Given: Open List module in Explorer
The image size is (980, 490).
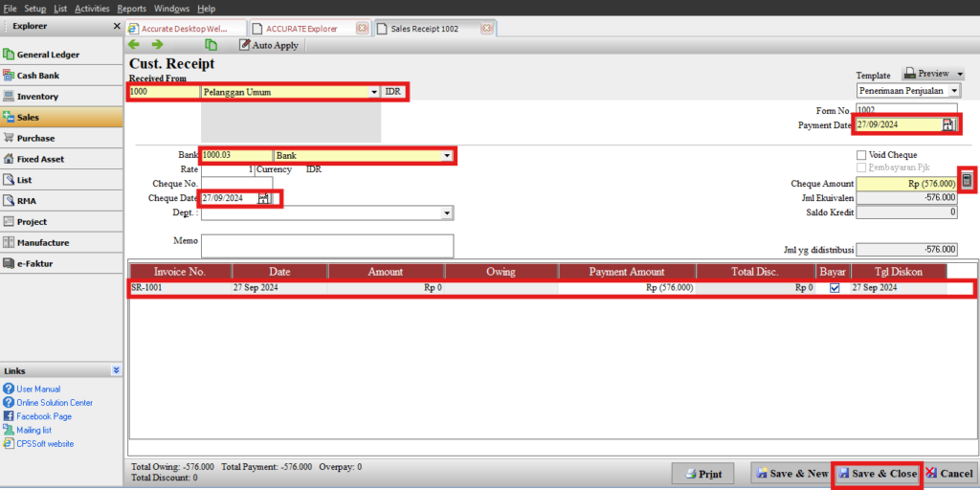Looking at the screenshot, I should [x=61, y=180].
